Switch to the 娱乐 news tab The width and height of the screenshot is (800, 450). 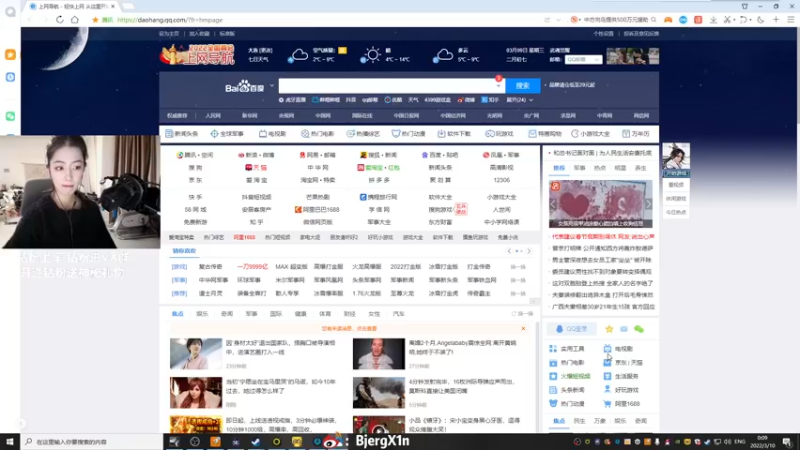click(202, 314)
